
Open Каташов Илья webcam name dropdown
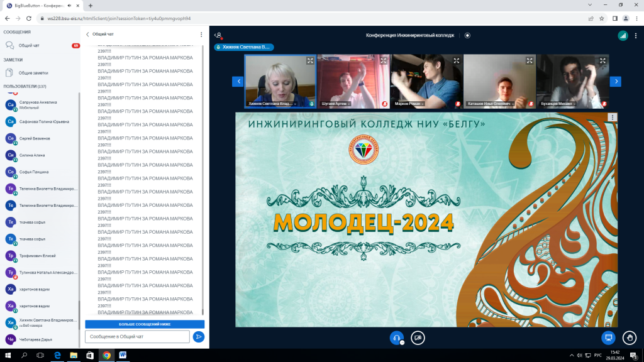coord(491,104)
